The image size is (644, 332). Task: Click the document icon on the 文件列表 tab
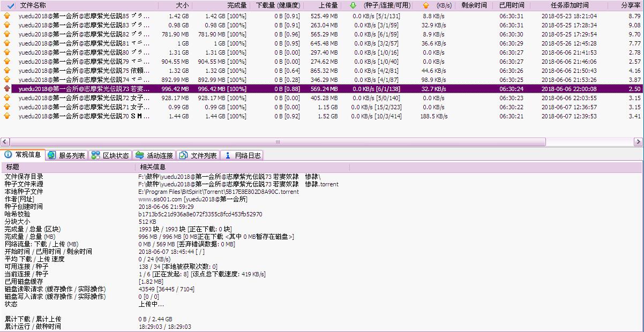click(x=183, y=155)
